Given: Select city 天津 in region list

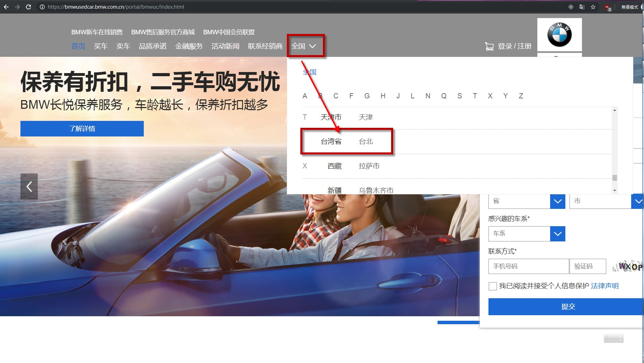Looking at the screenshot, I should point(366,117).
